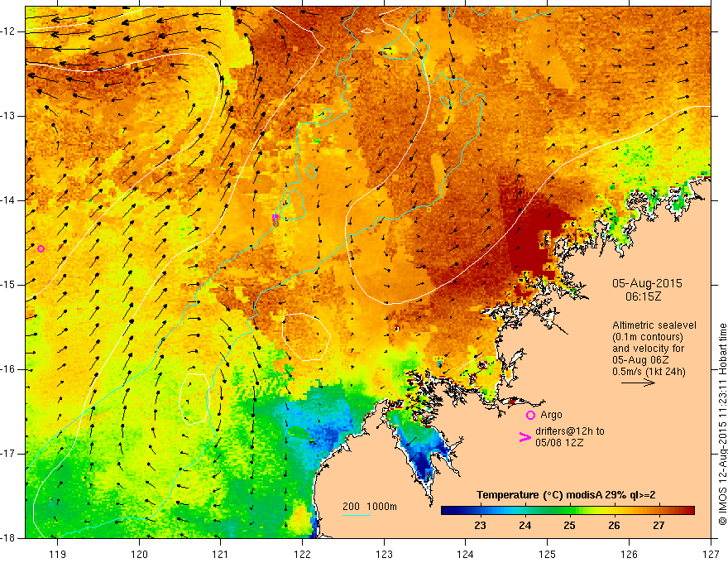The width and height of the screenshot is (728, 563).
Task: Click the '200 1000m' isobath label
Action: pos(370,507)
